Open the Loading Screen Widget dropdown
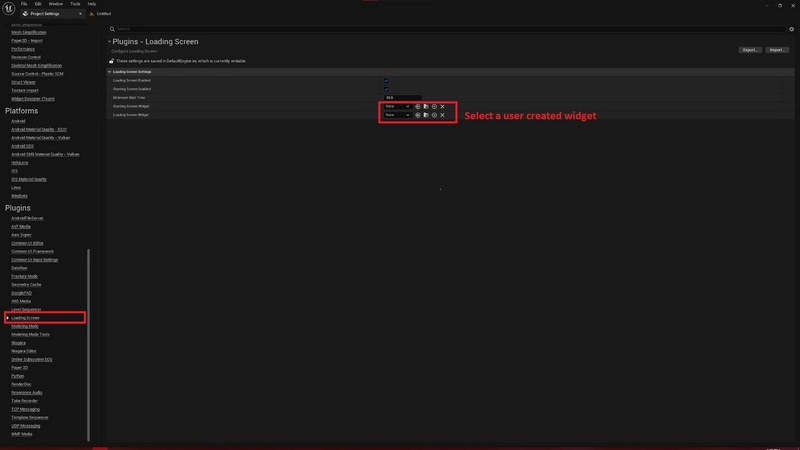 397,115
